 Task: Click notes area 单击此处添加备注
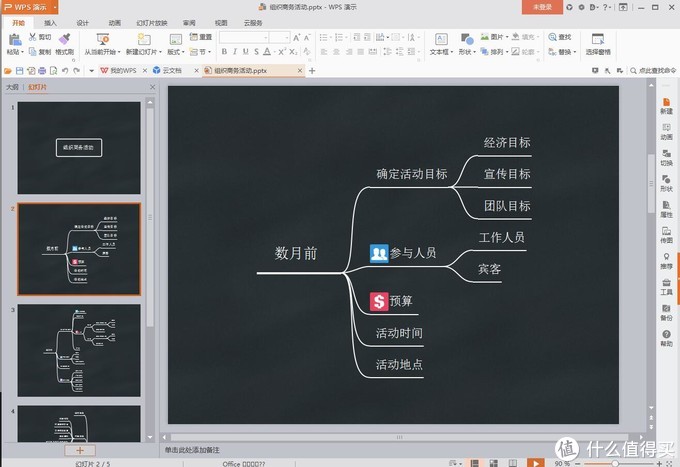(x=192, y=450)
